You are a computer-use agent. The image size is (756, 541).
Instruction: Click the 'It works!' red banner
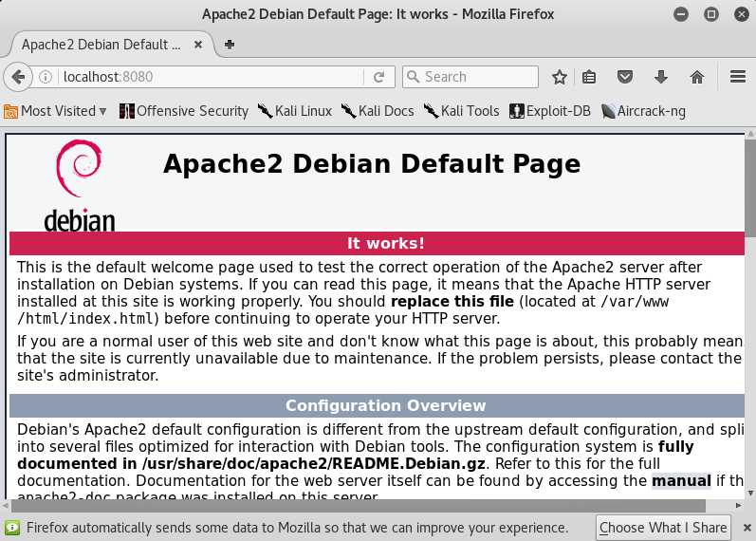pos(377,243)
